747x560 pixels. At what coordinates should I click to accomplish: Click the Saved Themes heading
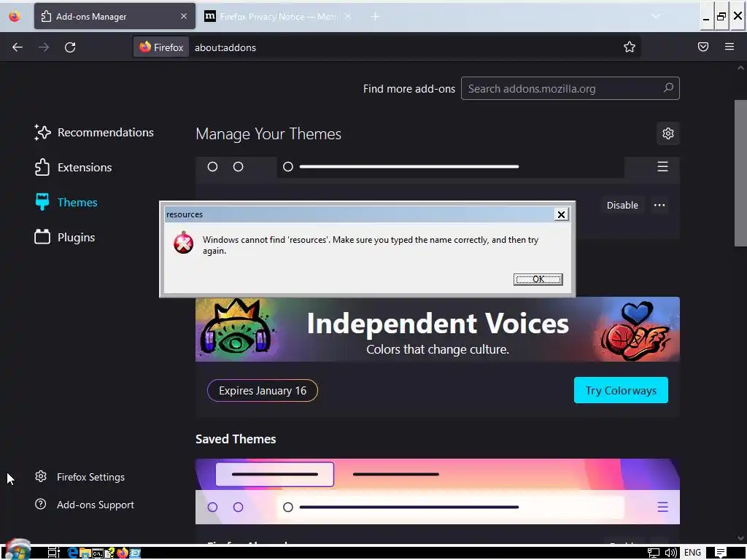point(236,439)
